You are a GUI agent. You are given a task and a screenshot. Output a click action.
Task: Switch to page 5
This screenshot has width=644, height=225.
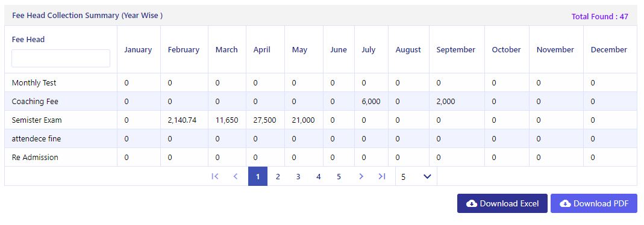click(339, 177)
